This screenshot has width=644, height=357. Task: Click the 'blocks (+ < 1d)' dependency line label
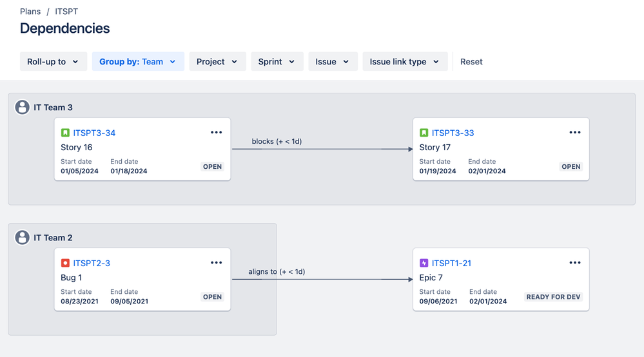point(277,141)
